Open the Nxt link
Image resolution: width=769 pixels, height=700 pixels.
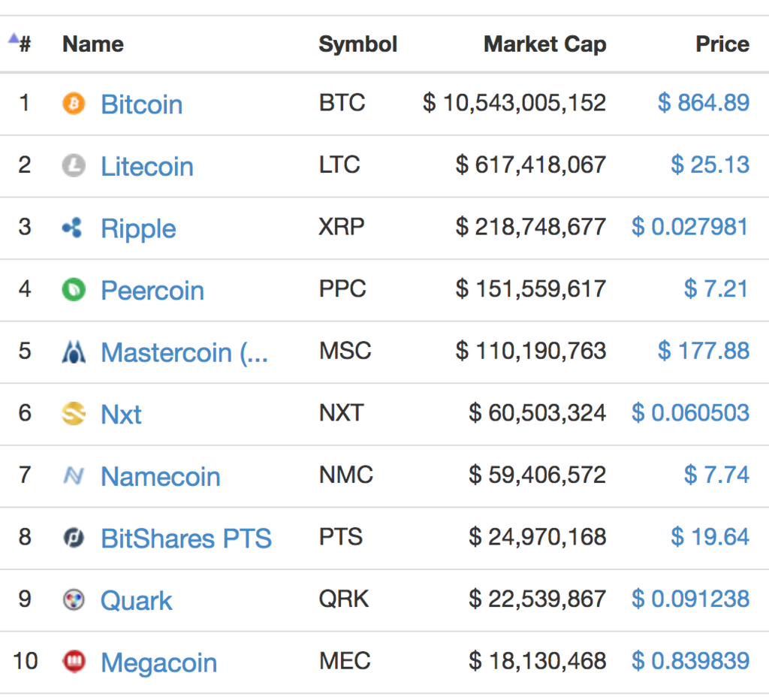click(121, 415)
